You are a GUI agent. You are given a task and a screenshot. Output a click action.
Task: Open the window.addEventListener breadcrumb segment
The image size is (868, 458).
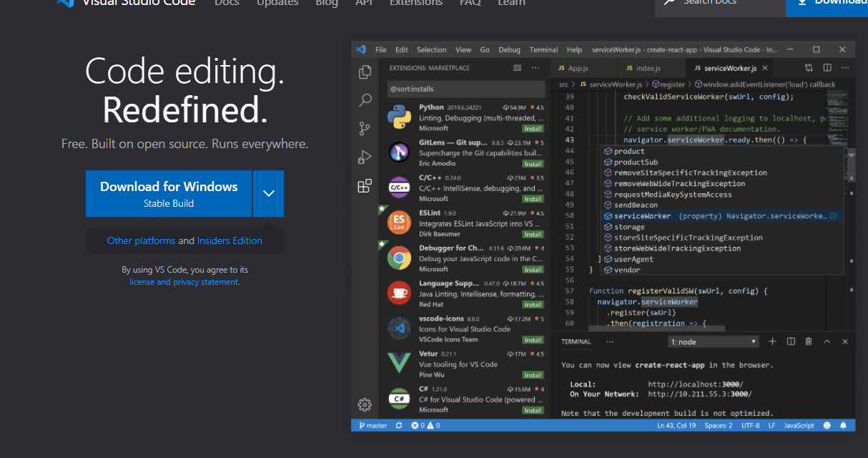coord(764,84)
